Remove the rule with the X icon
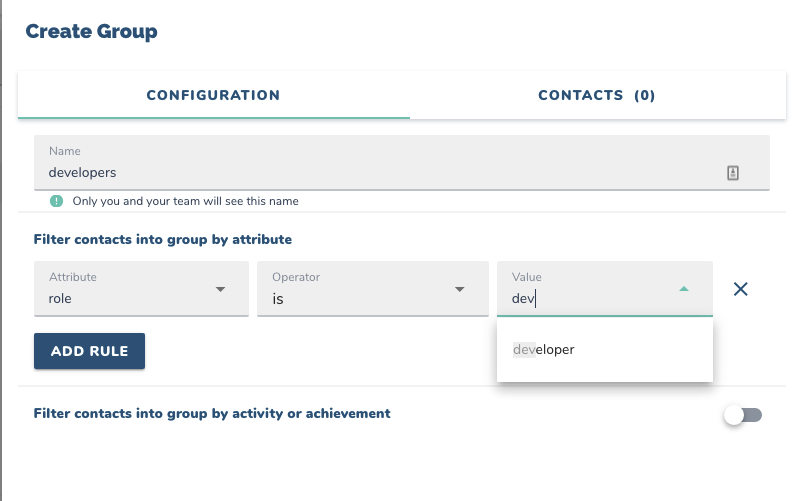This screenshot has width=800, height=501. click(741, 289)
